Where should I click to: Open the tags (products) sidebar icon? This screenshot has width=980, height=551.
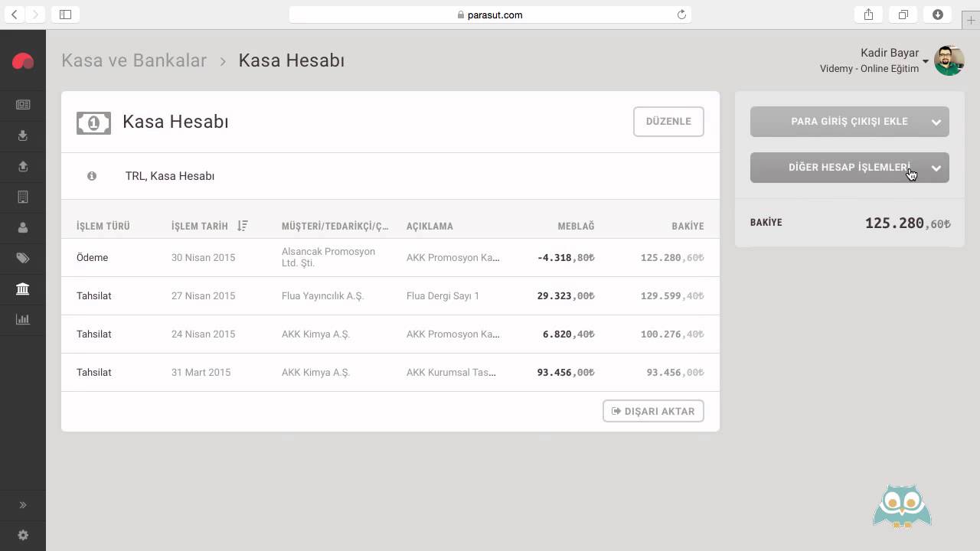pyautogui.click(x=23, y=258)
